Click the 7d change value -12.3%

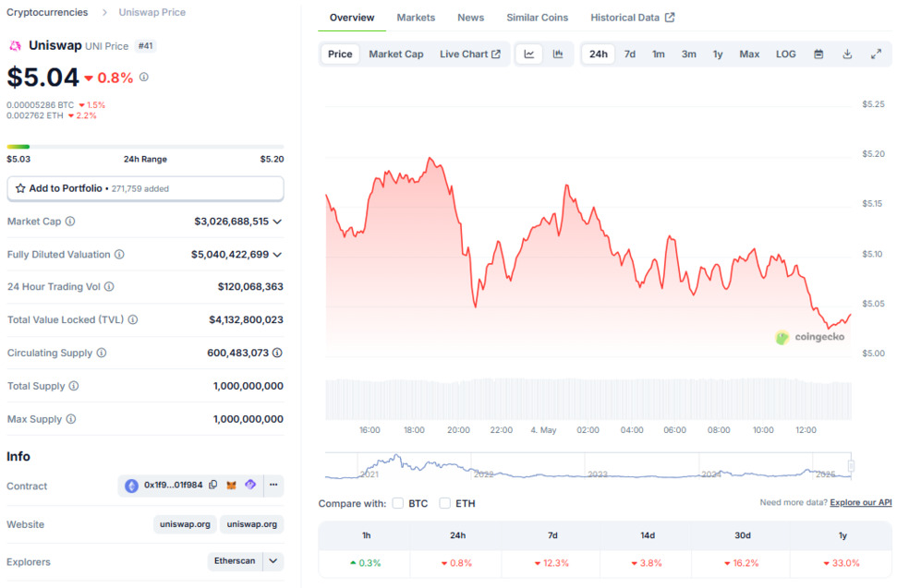[x=552, y=563]
